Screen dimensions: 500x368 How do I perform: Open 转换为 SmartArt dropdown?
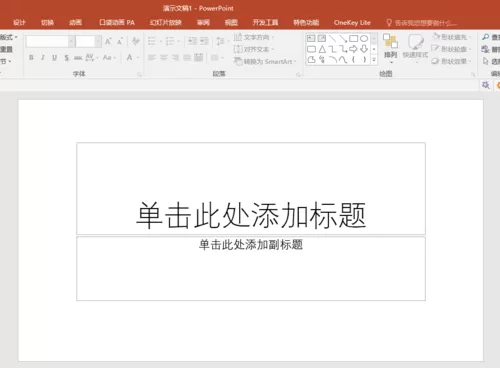(x=265, y=61)
